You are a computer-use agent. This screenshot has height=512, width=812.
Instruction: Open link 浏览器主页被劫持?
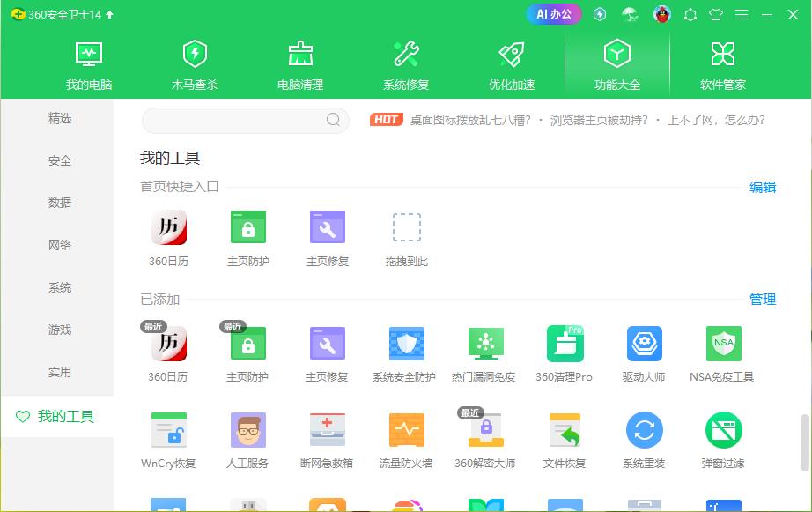[x=599, y=120]
